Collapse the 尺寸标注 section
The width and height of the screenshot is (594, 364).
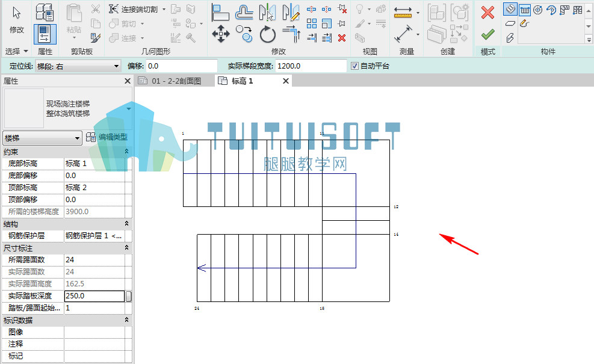126,248
